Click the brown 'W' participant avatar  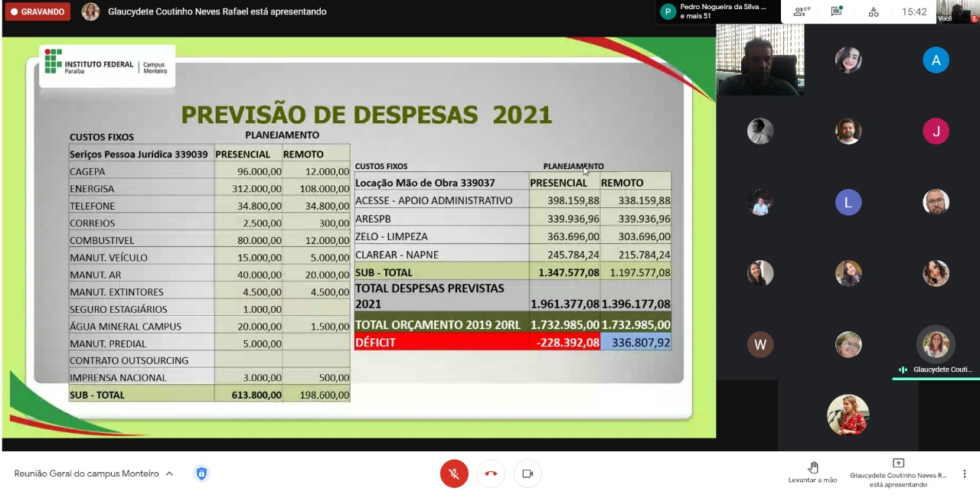click(x=760, y=344)
